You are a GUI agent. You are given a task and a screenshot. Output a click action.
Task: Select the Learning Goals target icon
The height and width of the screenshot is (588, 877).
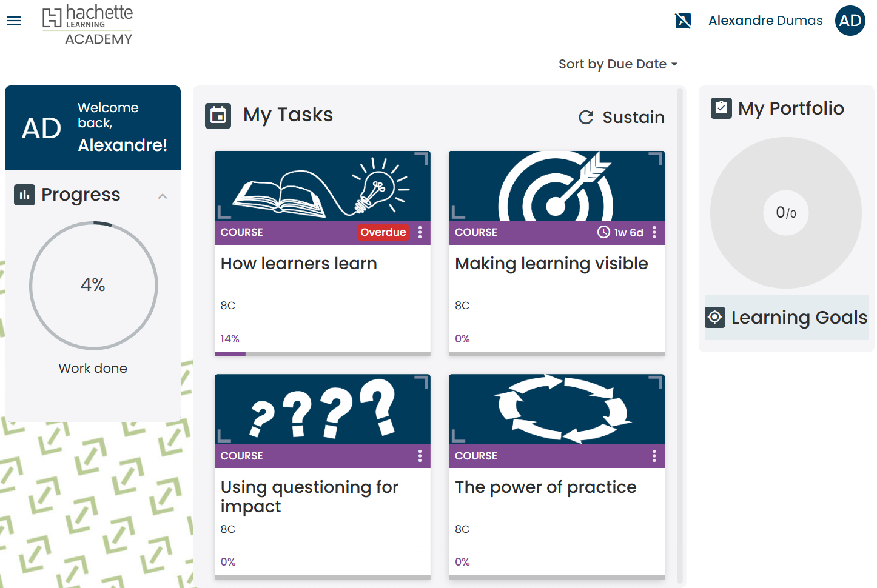(714, 317)
